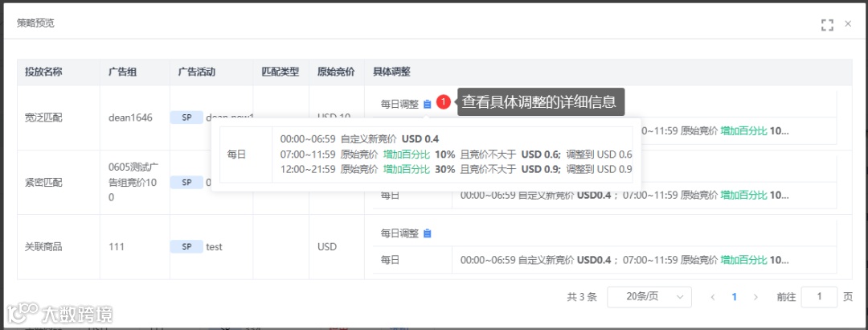Click the 原始竞价 column header
Image resolution: width=868 pixels, height=330 pixels.
pyautogui.click(x=336, y=72)
